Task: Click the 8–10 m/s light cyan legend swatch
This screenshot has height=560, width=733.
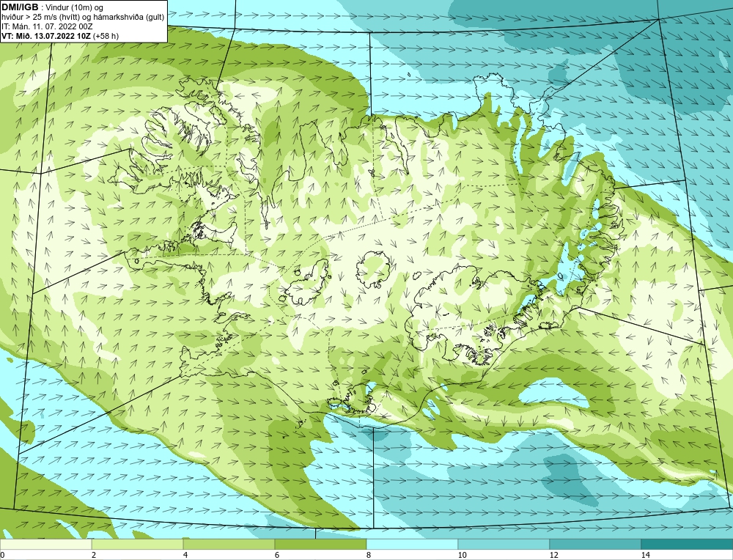Action: 412,544
